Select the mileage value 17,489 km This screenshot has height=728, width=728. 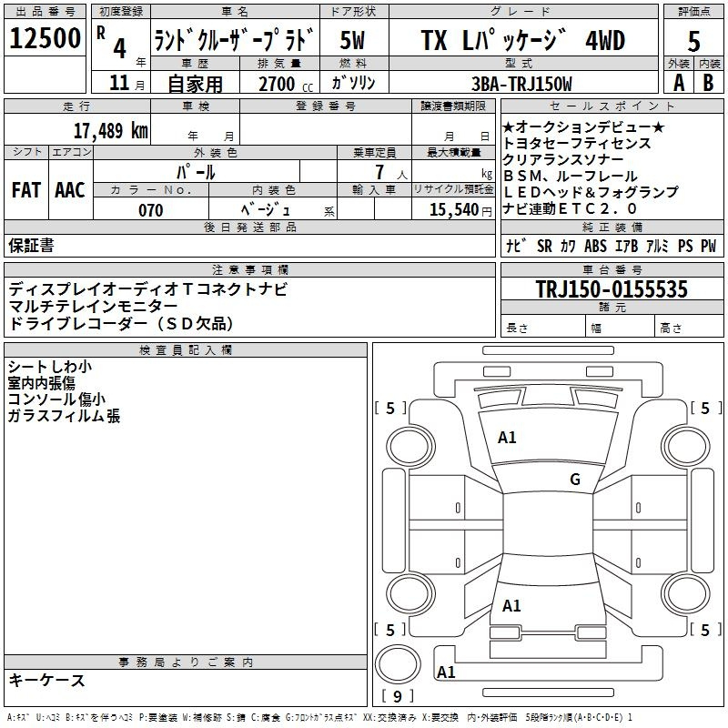tap(112, 130)
